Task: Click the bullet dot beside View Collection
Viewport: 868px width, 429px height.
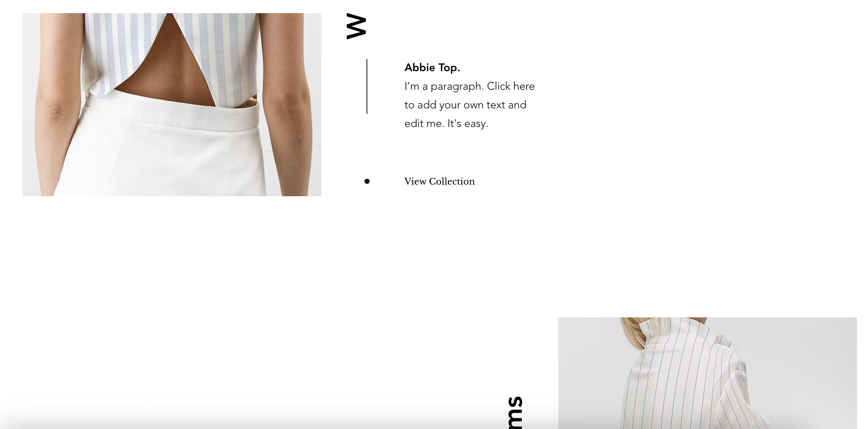Action: tap(367, 181)
